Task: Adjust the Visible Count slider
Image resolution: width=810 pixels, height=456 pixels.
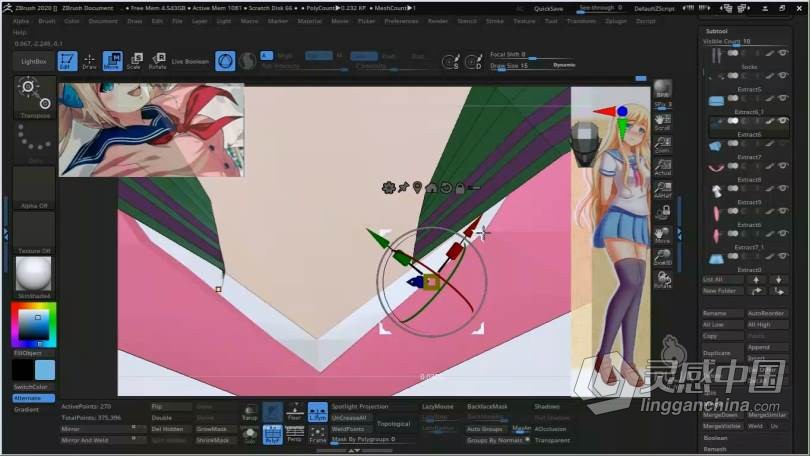Action: point(744,42)
